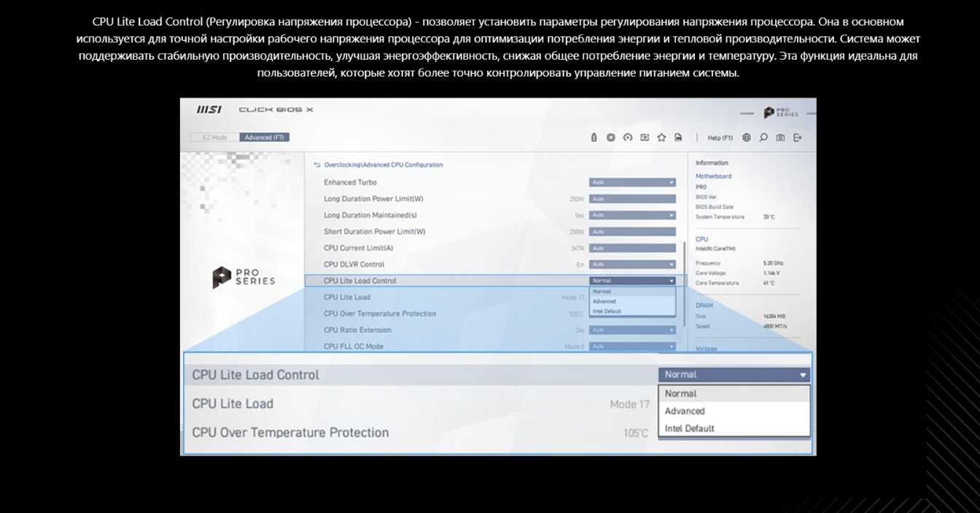This screenshot has height=513, width=980.
Task: Click the Long Duration Power Limit(W) field
Action: (632, 199)
